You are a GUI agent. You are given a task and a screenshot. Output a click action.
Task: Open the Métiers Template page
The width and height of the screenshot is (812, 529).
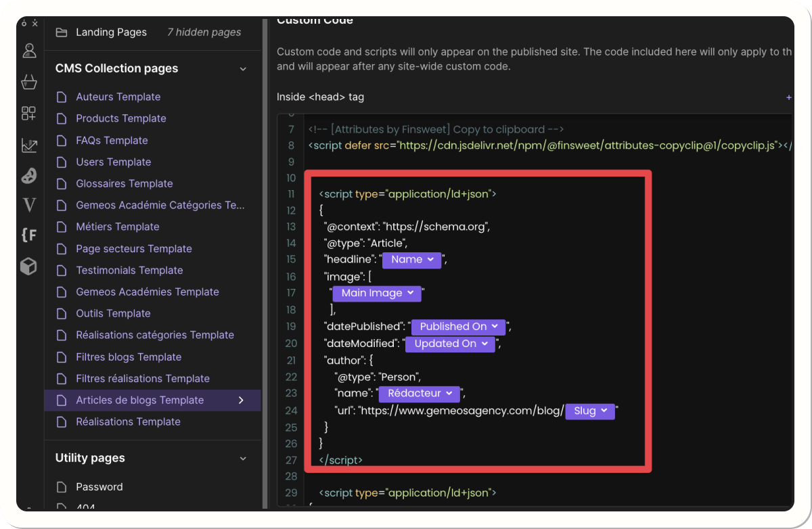(x=118, y=227)
